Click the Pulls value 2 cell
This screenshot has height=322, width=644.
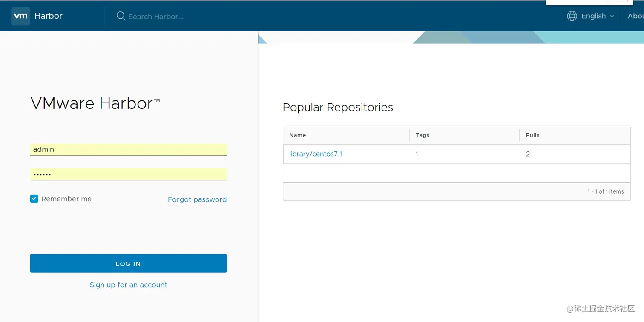tap(528, 154)
